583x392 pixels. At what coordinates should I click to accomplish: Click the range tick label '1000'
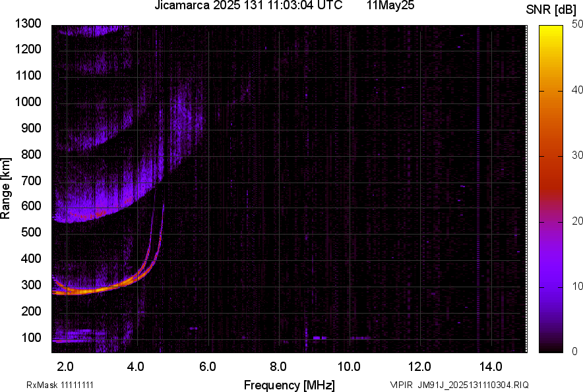coord(28,102)
